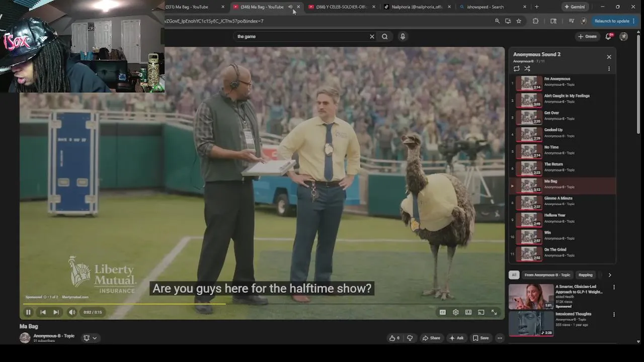Open YouTube notifications bell
Screen dimensions: 644x362
tap(608, 37)
